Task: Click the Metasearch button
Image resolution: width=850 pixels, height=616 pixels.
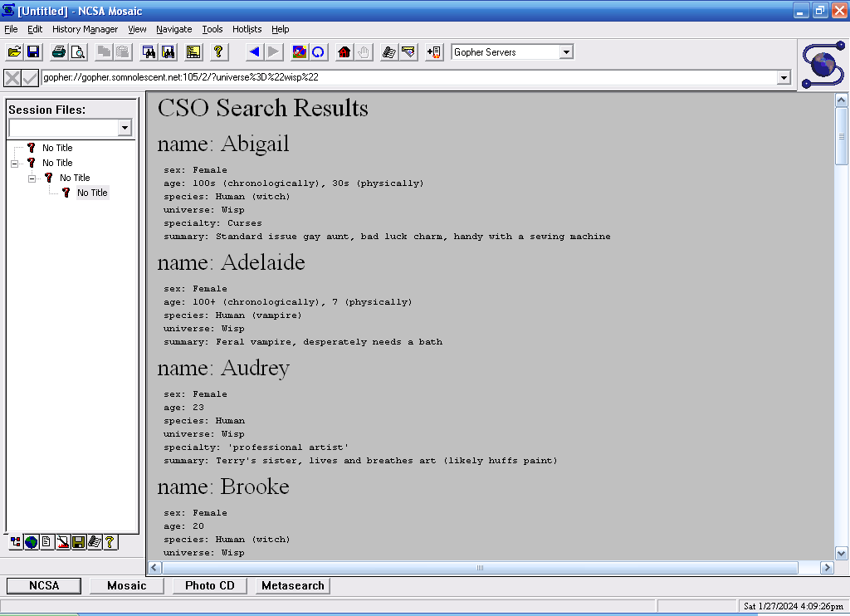Action: pos(292,586)
